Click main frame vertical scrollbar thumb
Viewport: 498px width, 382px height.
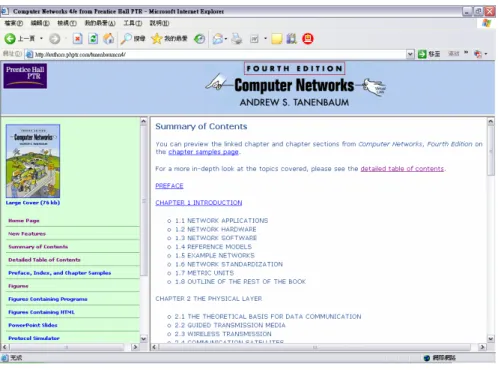pos(491,151)
